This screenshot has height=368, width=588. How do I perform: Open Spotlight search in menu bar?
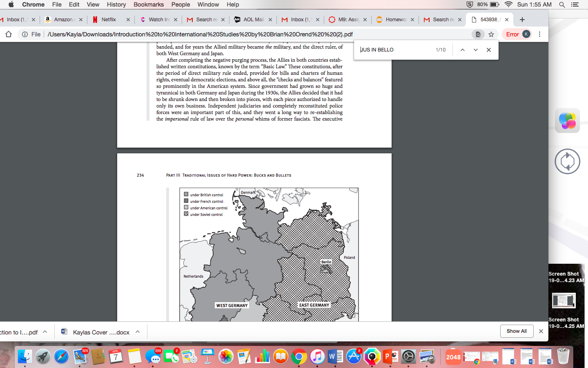coord(562,4)
